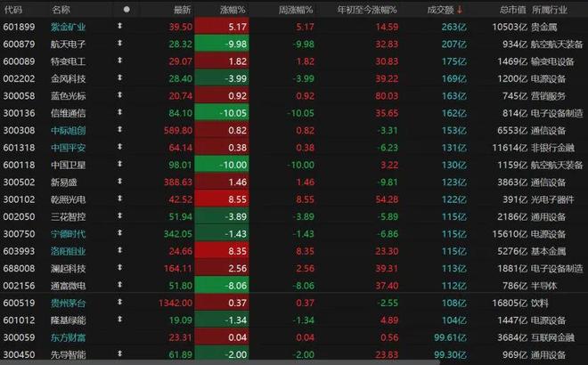The image size is (588, 365).
Task: Click the arrow icon next to 洛阳钼业
Action: coord(119,250)
